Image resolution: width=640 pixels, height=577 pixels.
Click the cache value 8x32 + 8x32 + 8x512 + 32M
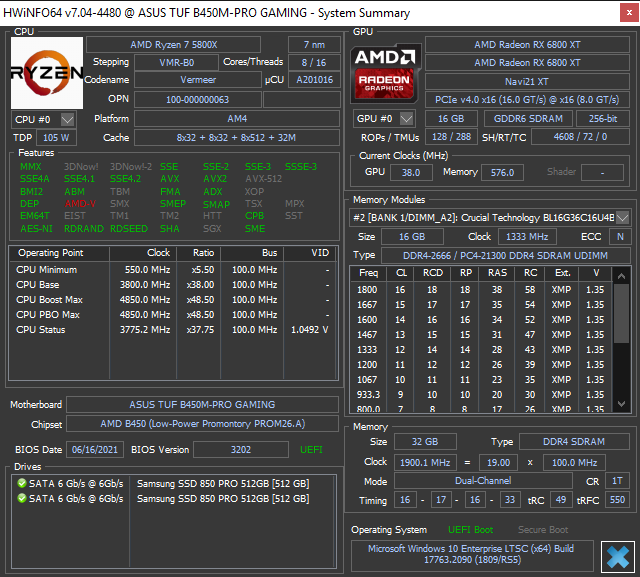coord(237,138)
